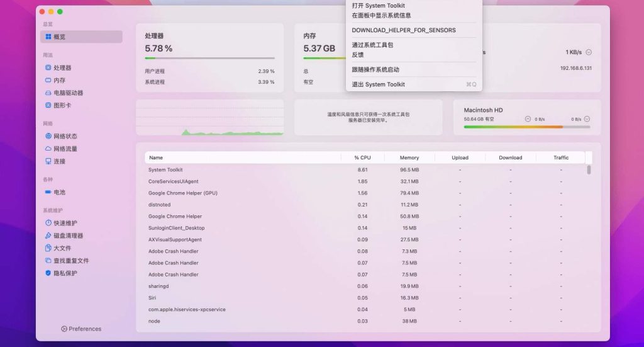Open the 处理器 (Processor) sidebar icon

click(48, 68)
